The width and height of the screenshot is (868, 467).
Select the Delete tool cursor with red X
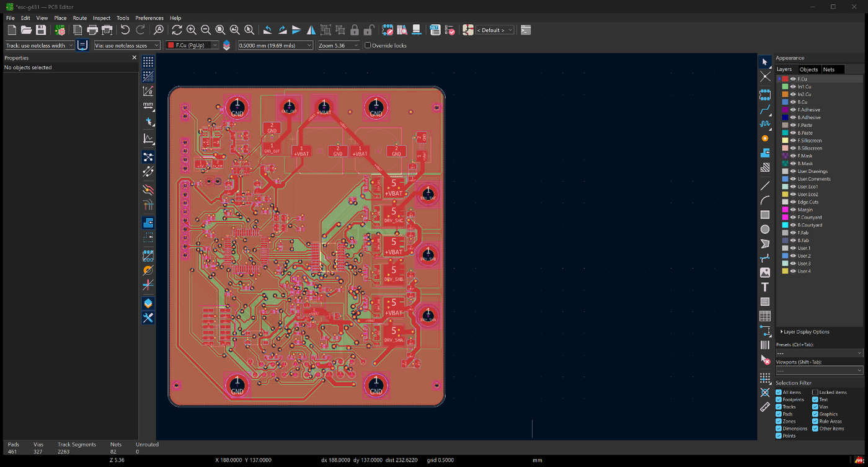click(x=765, y=360)
